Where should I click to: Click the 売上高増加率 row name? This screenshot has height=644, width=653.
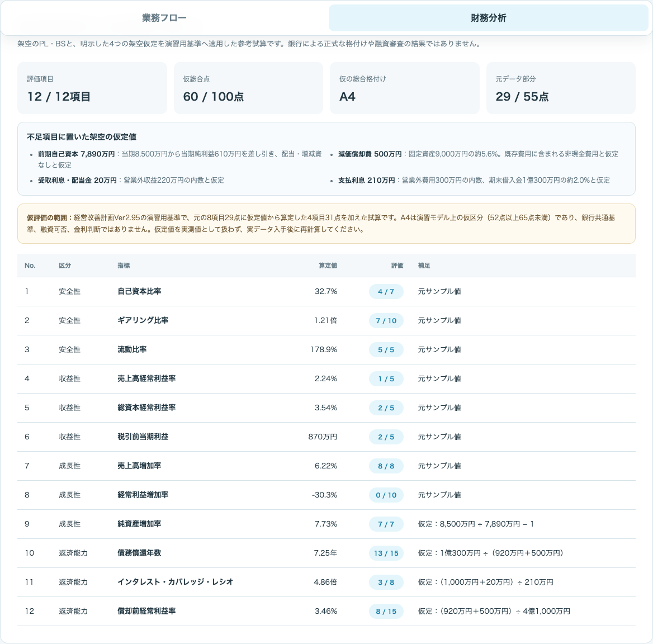139,466
